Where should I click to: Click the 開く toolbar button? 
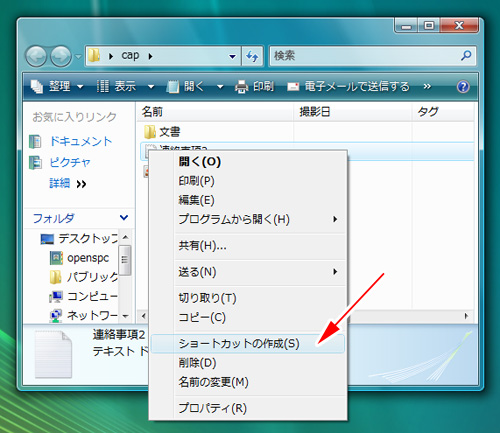[186, 87]
